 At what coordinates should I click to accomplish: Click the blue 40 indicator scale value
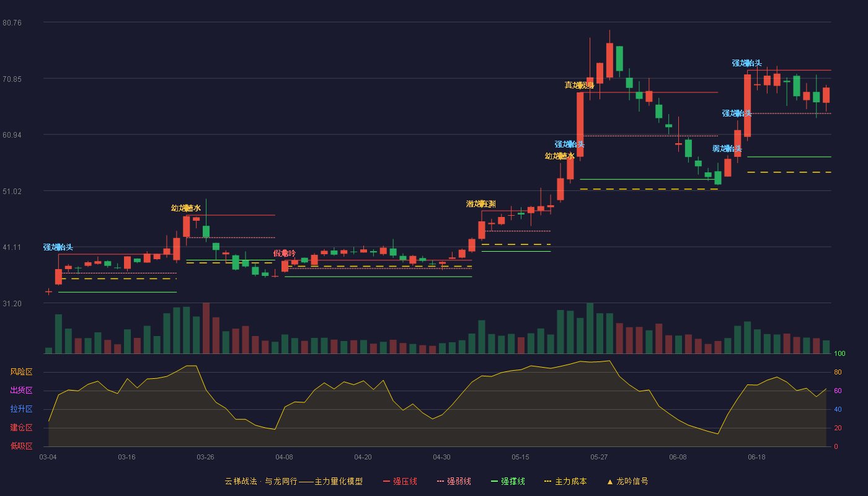pos(838,409)
